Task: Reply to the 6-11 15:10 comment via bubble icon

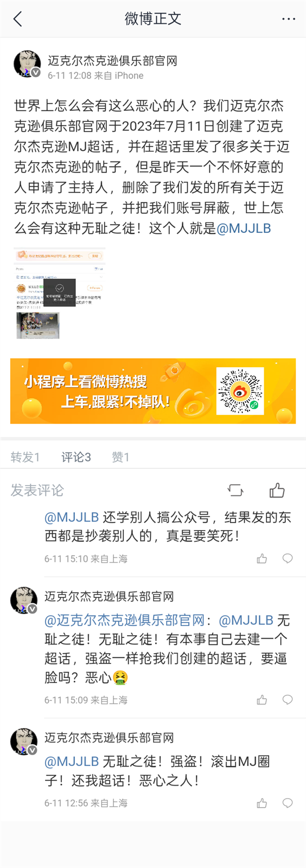Action: pyautogui.click(x=288, y=559)
